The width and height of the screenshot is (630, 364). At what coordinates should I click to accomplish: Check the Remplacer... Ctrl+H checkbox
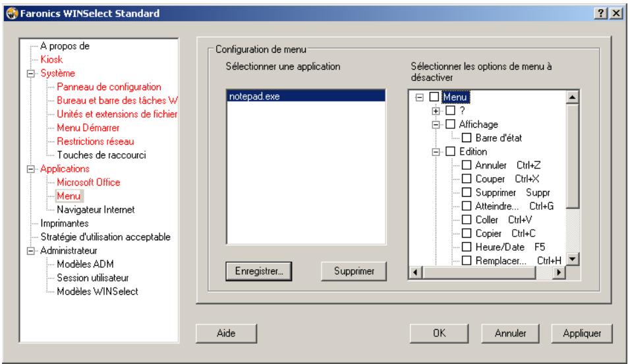(x=467, y=261)
